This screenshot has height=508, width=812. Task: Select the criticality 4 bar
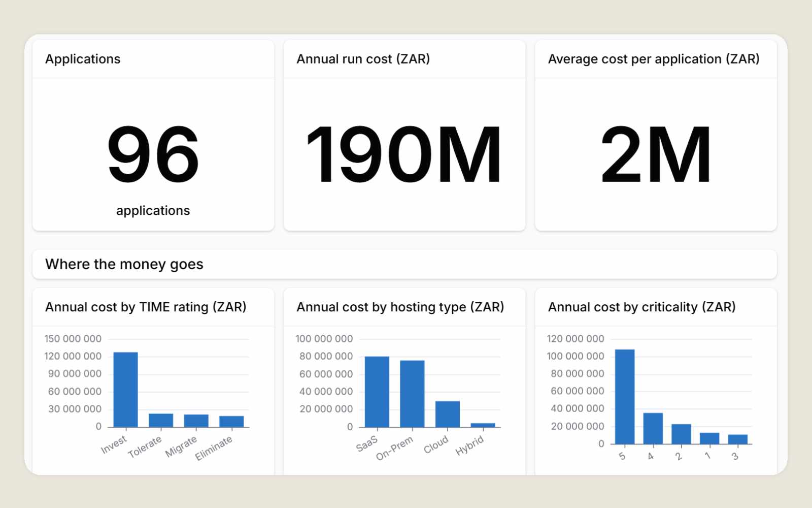click(x=653, y=429)
